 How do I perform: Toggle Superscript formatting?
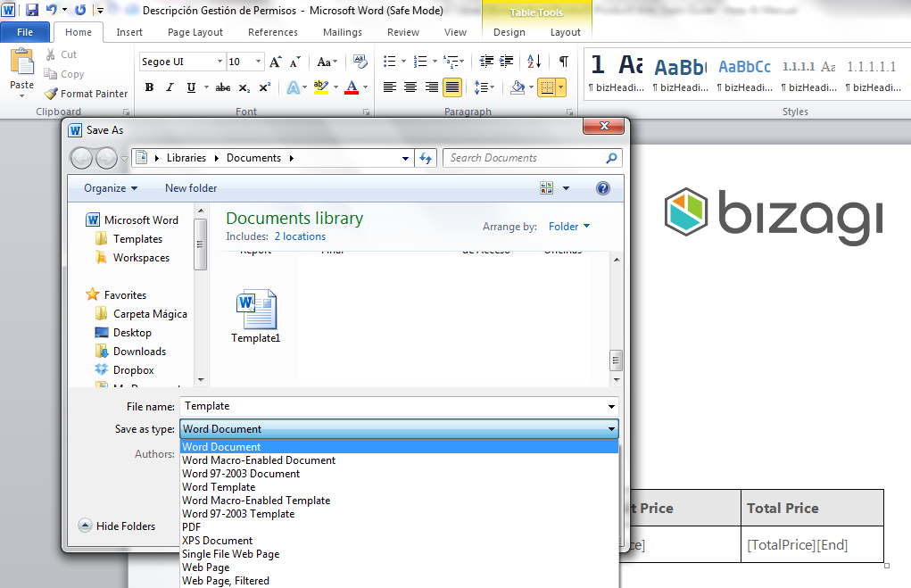pyautogui.click(x=264, y=87)
